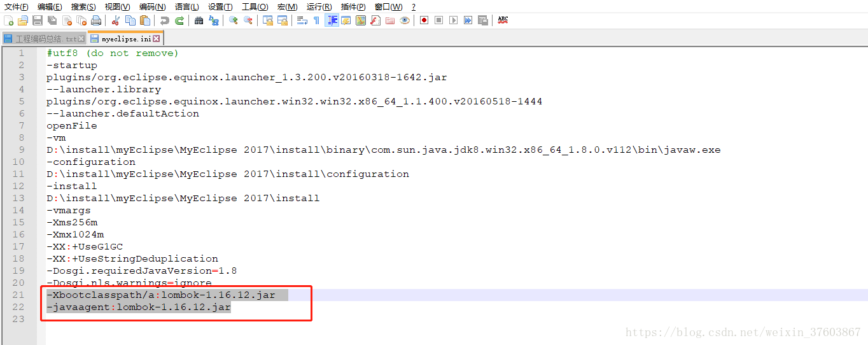868x345 pixels.
Task: Click the '-Xbootclasspath/a:lombok-1.16.12.jar' line
Action: (161, 295)
